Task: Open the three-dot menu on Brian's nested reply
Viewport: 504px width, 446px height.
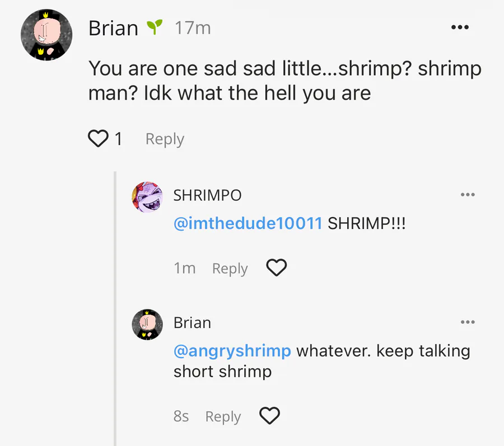Action: click(467, 322)
